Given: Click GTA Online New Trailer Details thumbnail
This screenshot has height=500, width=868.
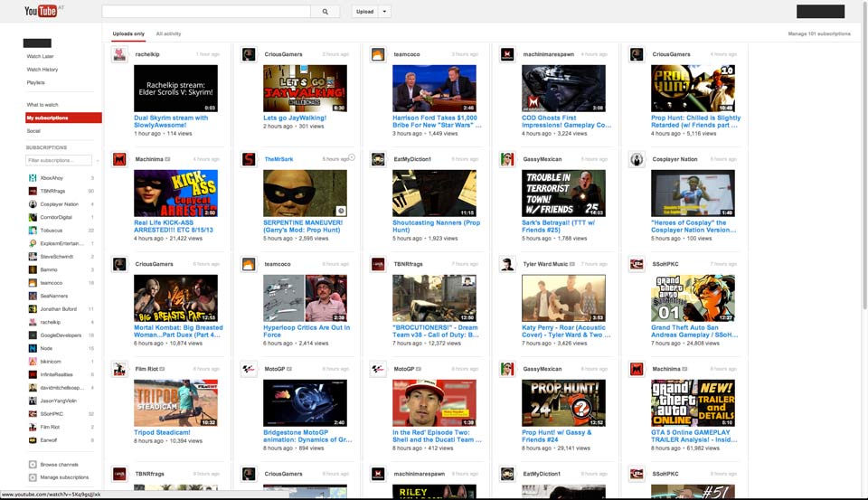Looking at the screenshot, I should click(693, 402).
